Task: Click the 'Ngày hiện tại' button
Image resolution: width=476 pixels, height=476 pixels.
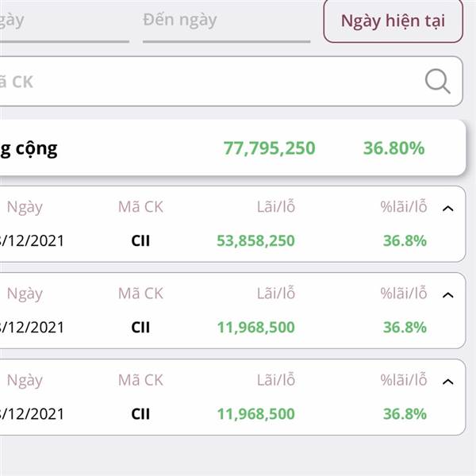Action: [393, 21]
